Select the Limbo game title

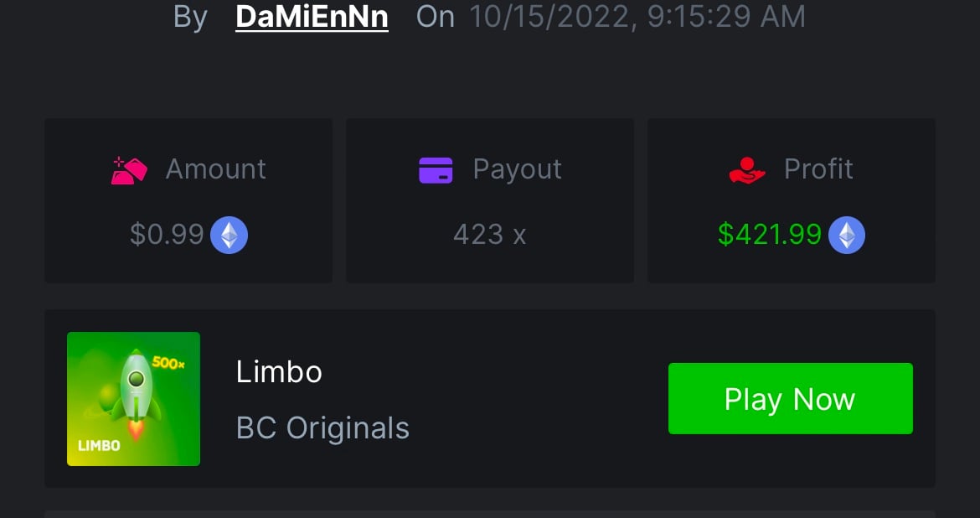(x=279, y=372)
